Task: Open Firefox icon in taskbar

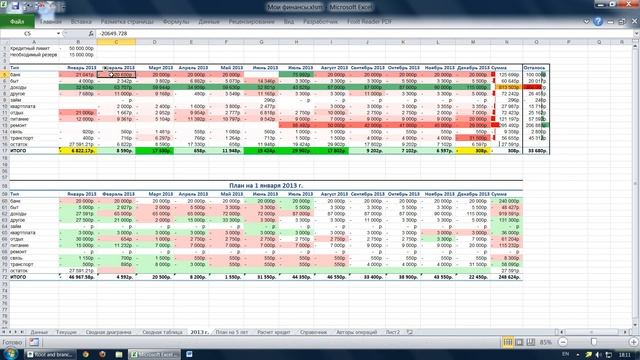Action: (102, 354)
